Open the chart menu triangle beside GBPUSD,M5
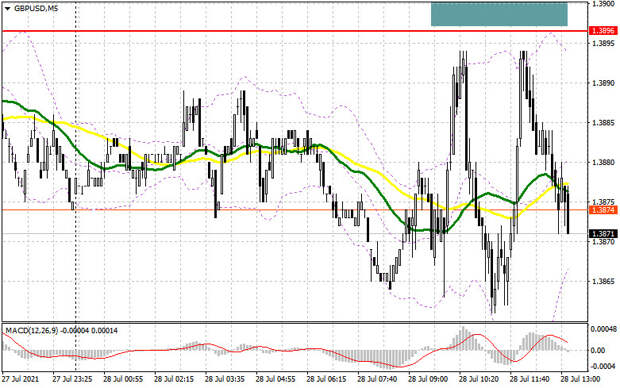Image resolution: width=620 pixels, height=388 pixels. pyautogui.click(x=8, y=8)
